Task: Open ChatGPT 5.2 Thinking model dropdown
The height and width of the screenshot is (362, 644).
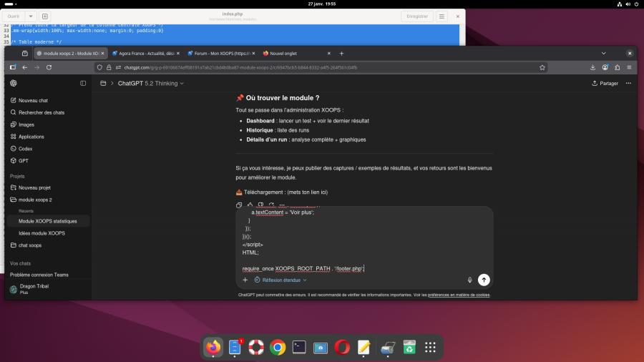Action: pyautogui.click(x=151, y=83)
